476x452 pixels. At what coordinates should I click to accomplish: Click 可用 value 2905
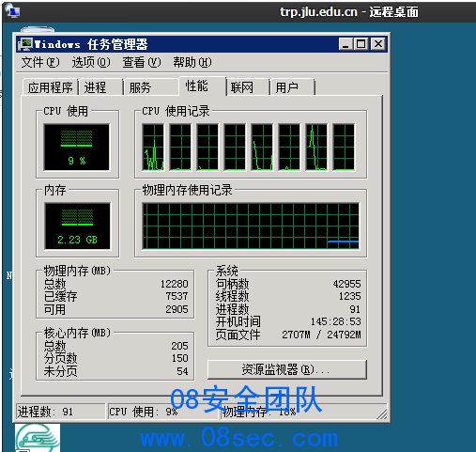(177, 309)
